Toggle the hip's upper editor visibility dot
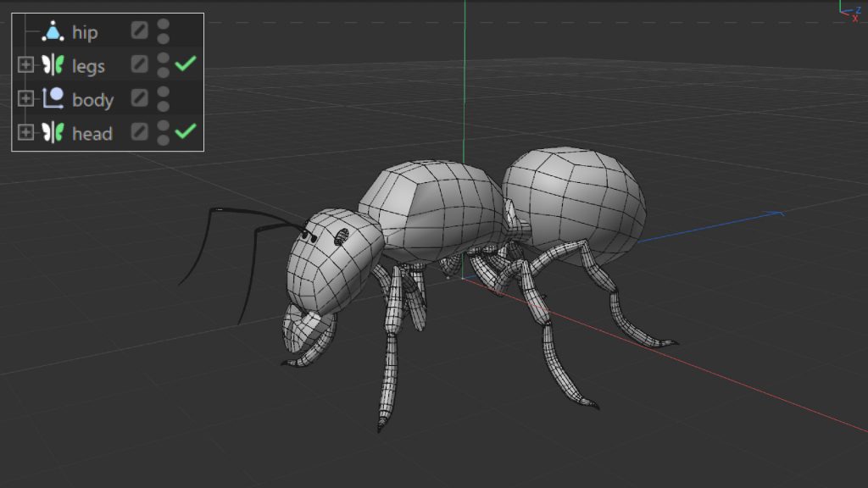This screenshot has height=488, width=868. point(163,25)
